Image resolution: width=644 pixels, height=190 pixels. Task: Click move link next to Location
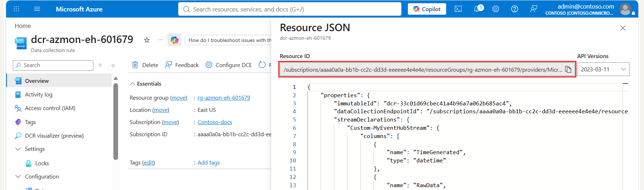pos(161,110)
